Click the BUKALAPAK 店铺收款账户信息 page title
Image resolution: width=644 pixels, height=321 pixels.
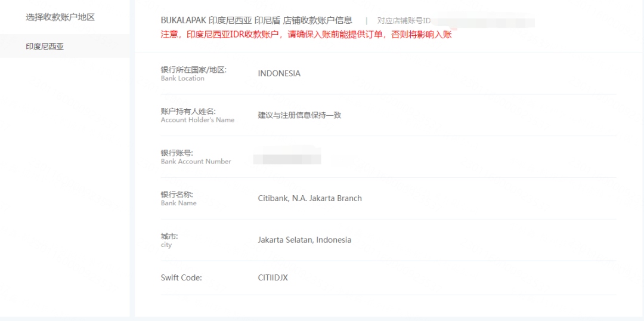pos(256,20)
